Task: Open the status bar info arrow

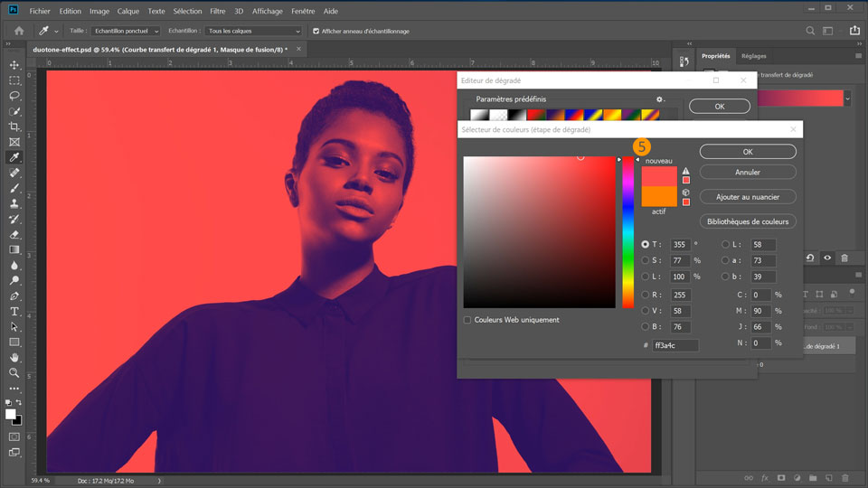Action: (x=159, y=481)
